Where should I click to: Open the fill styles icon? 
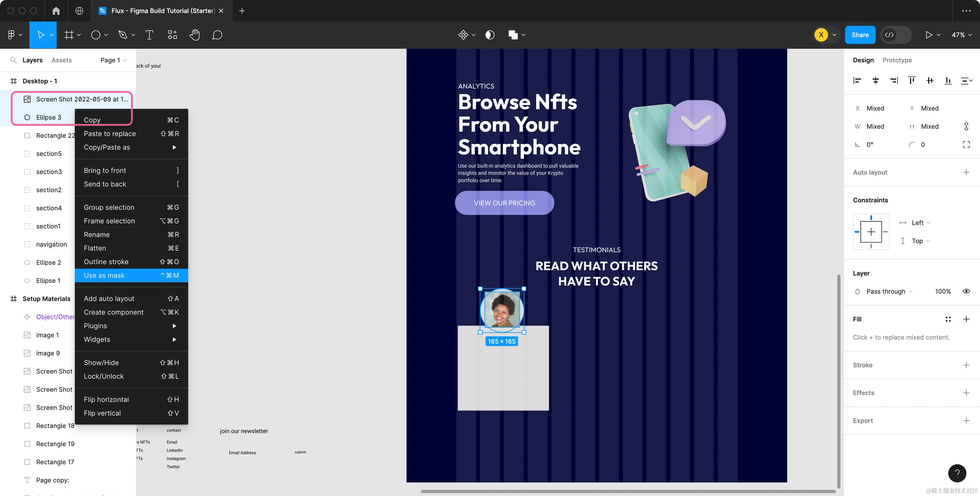[948, 319]
